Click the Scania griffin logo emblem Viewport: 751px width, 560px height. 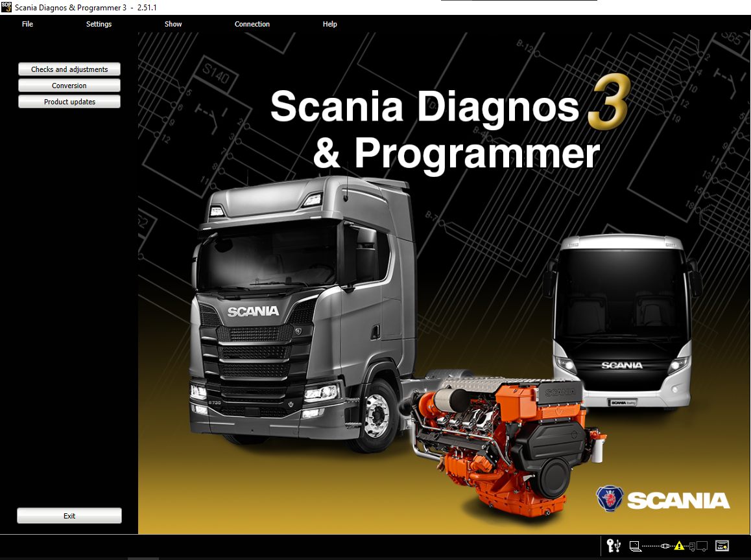(x=610, y=499)
